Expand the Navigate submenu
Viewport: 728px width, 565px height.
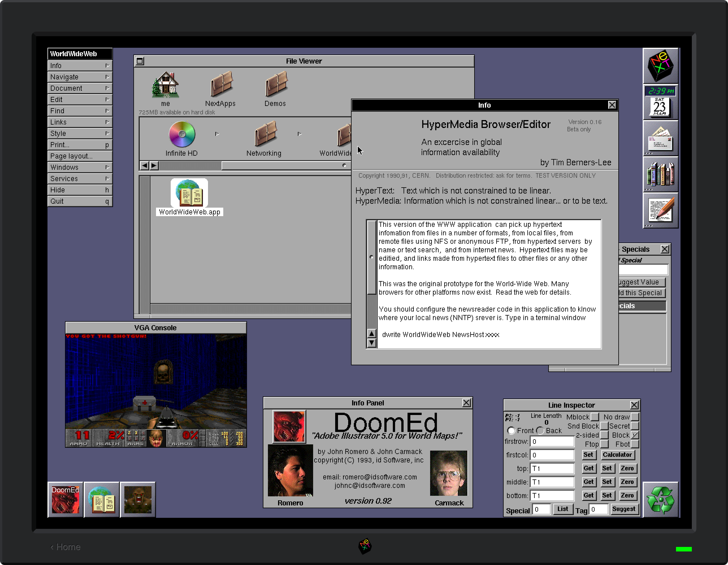pos(80,77)
